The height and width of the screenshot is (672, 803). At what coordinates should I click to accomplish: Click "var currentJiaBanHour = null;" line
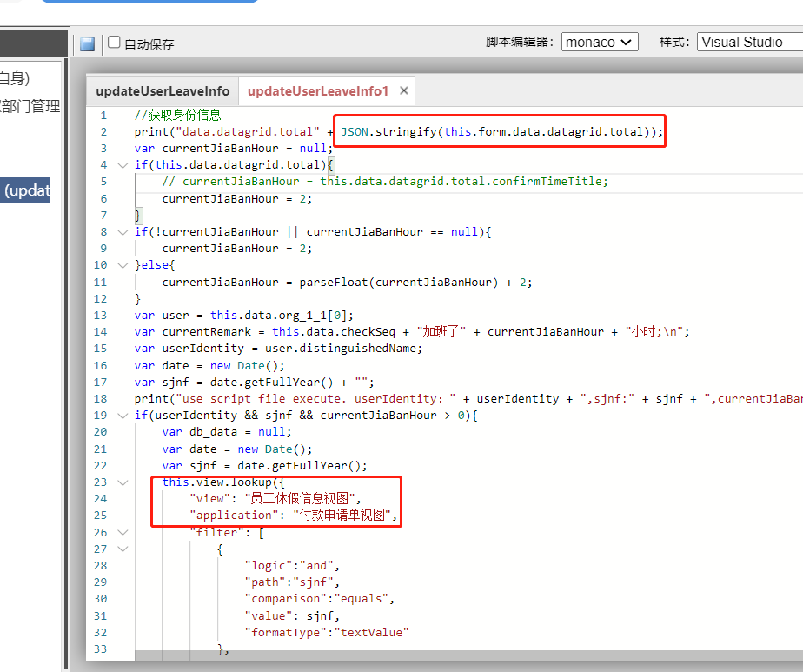pos(234,148)
